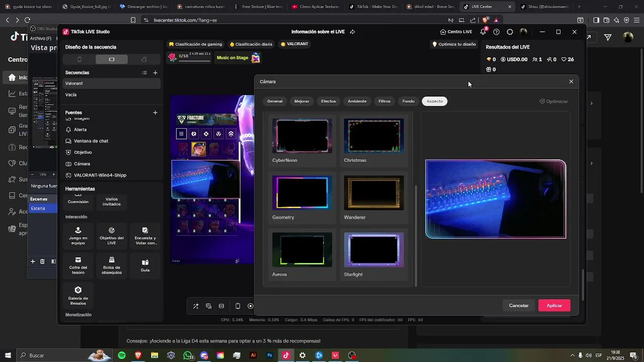
Task: Click the rose gift goal progress bar
Action: (189, 57)
